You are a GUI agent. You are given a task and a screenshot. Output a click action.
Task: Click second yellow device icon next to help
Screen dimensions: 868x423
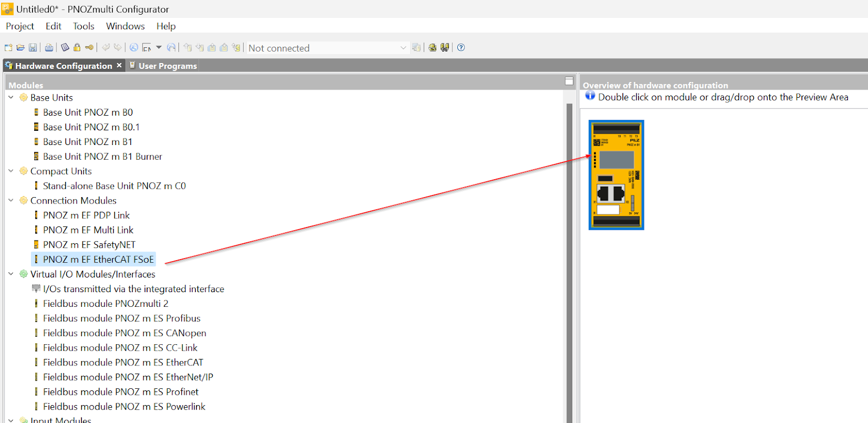(x=445, y=47)
